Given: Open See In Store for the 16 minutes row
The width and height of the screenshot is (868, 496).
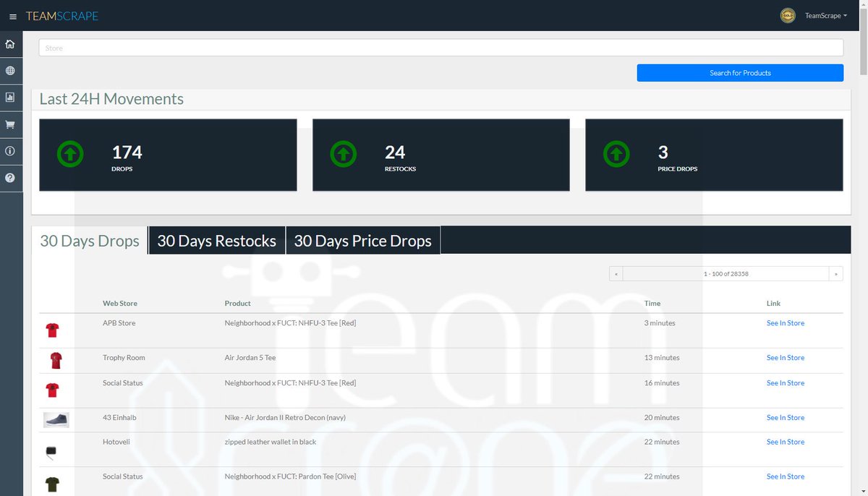Looking at the screenshot, I should coord(786,383).
